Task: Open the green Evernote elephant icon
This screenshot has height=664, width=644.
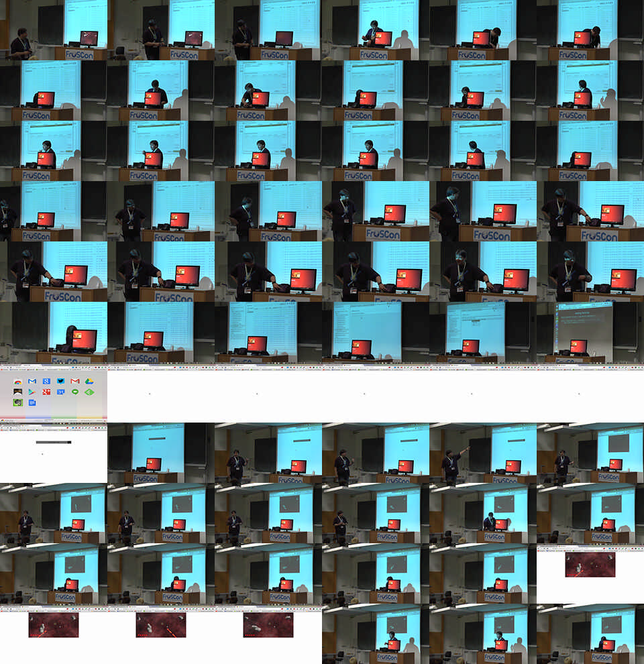Action: [18, 402]
